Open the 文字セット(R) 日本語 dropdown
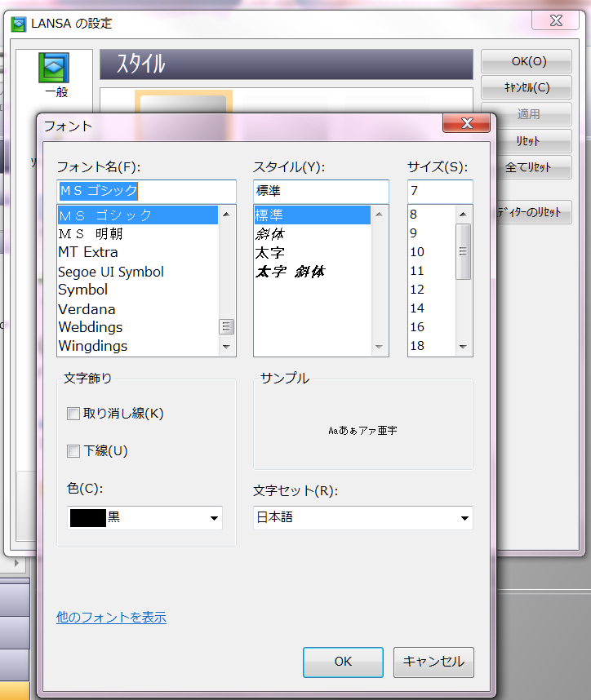Screen dimensions: 591x700 pyautogui.click(x=362, y=518)
